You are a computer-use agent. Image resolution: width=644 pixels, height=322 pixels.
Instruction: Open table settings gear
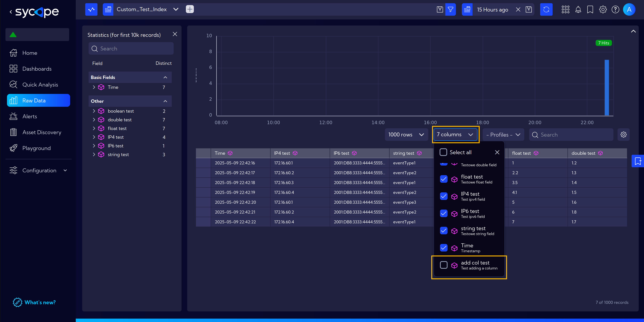point(623,135)
